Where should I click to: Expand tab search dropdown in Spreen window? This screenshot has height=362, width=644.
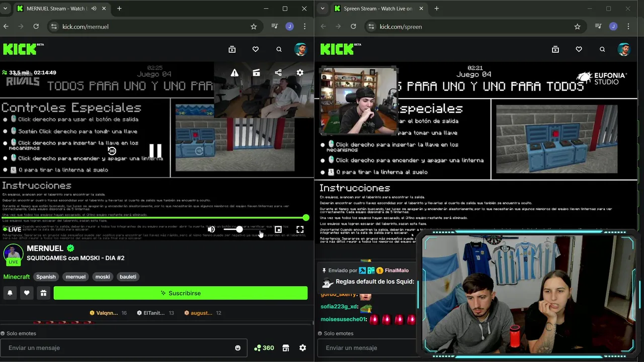click(x=323, y=9)
